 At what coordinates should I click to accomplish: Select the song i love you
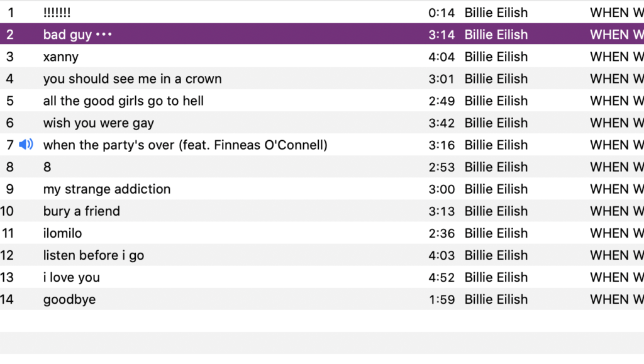pyautogui.click(x=72, y=277)
